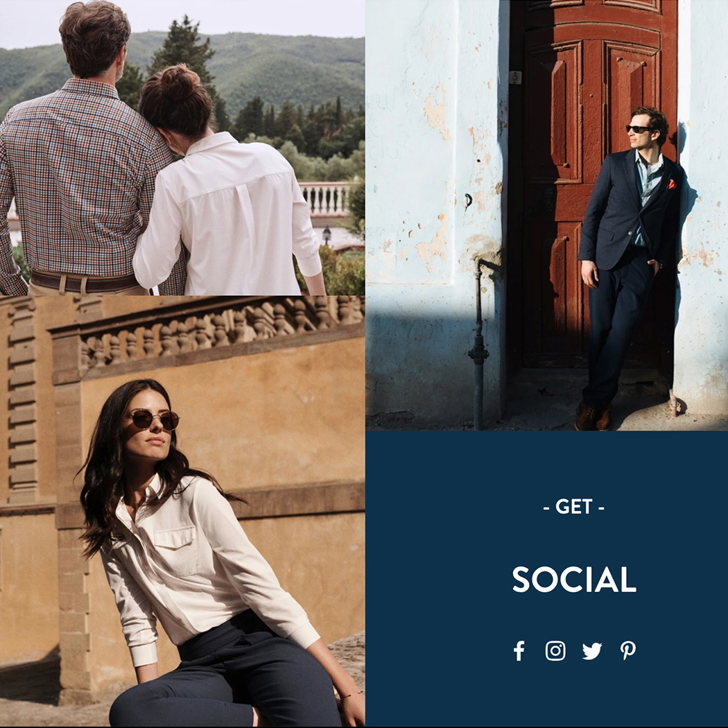Open the Instagram social link icon
The height and width of the screenshot is (728, 728).
coord(555,650)
